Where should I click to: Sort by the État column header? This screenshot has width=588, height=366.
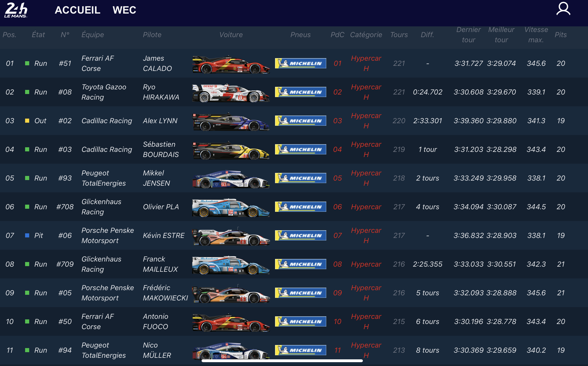pyautogui.click(x=38, y=35)
